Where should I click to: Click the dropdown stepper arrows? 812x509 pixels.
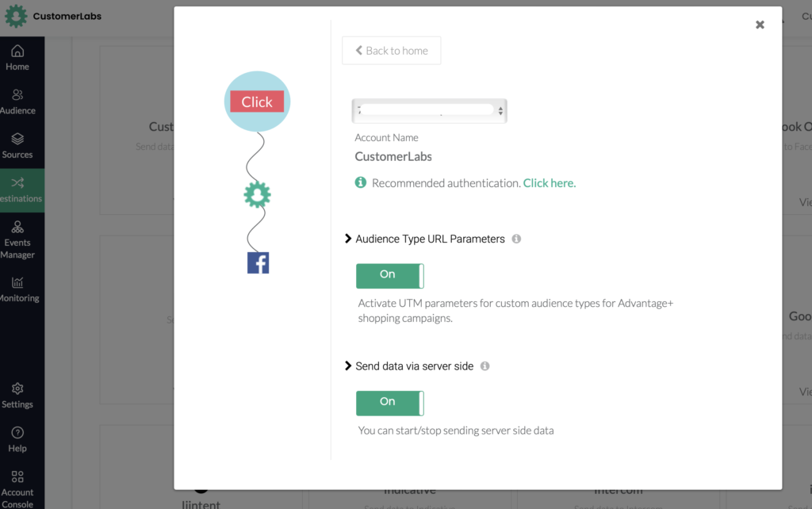(500, 109)
